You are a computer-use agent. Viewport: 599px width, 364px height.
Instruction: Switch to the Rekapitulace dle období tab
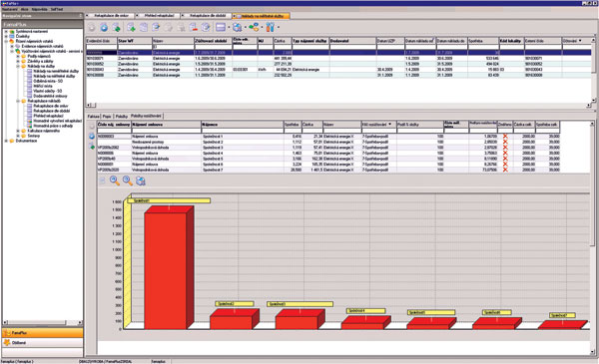(x=208, y=16)
